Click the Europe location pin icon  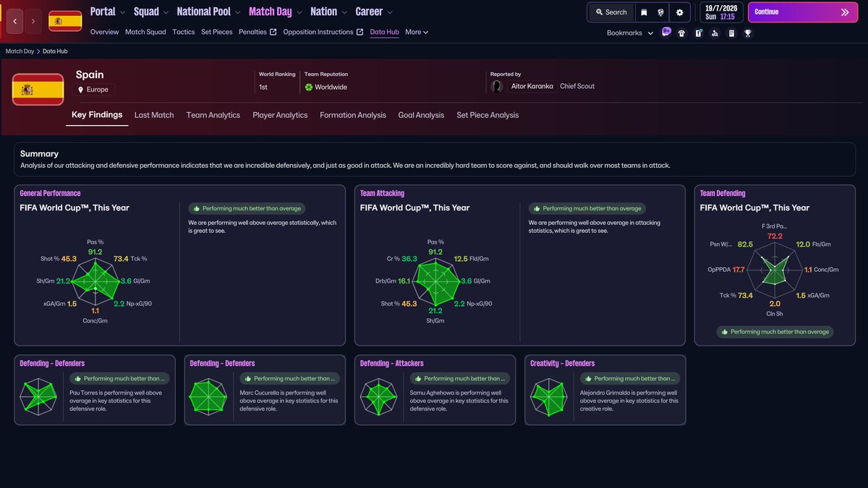coord(81,90)
